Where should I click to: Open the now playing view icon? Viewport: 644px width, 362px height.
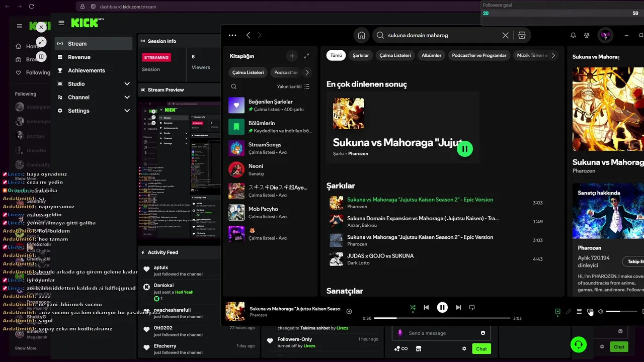coord(557,312)
